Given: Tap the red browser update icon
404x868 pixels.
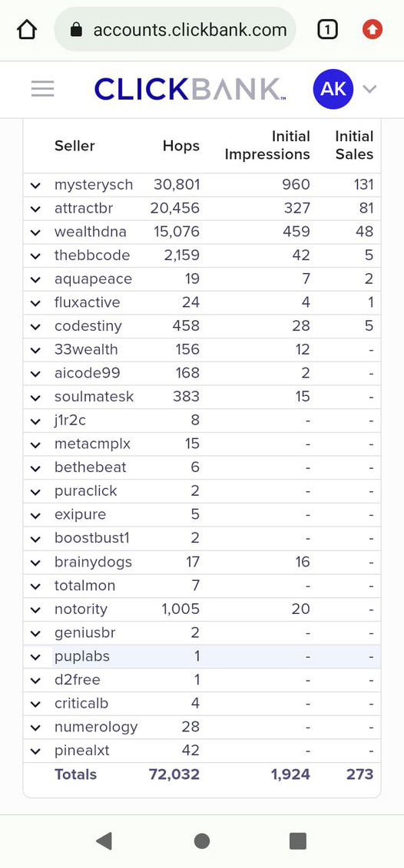Looking at the screenshot, I should 373,29.
